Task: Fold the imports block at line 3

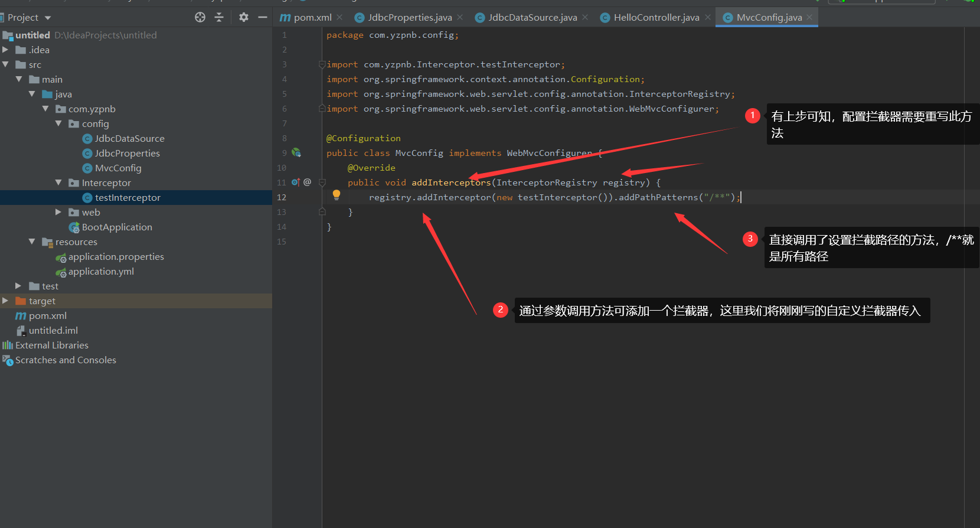Action: (322, 64)
